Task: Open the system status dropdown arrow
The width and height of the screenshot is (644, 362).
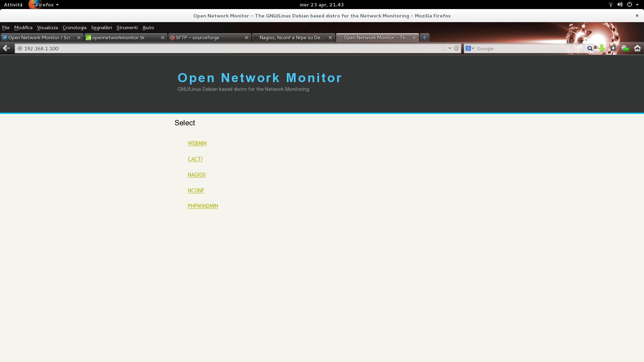Action: pyautogui.click(x=637, y=4)
